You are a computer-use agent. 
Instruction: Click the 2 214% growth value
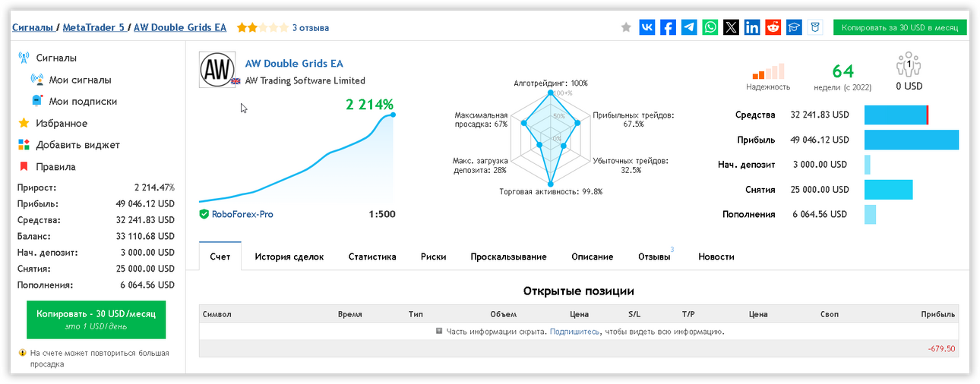[x=370, y=105]
